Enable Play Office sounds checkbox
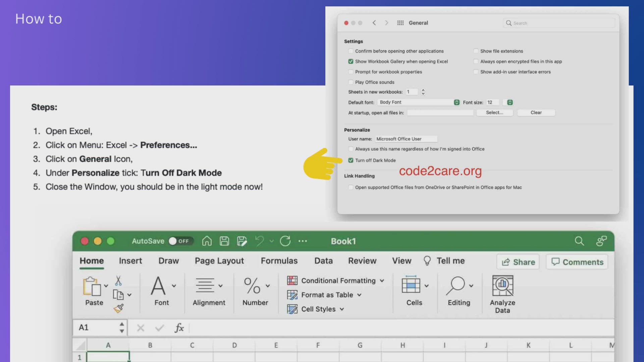 pyautogui.click(x=351, y=82)
